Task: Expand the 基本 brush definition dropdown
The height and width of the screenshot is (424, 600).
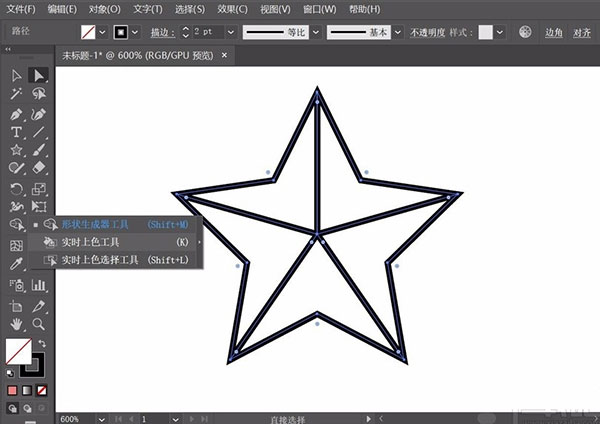Action: [x=397, y=32]
